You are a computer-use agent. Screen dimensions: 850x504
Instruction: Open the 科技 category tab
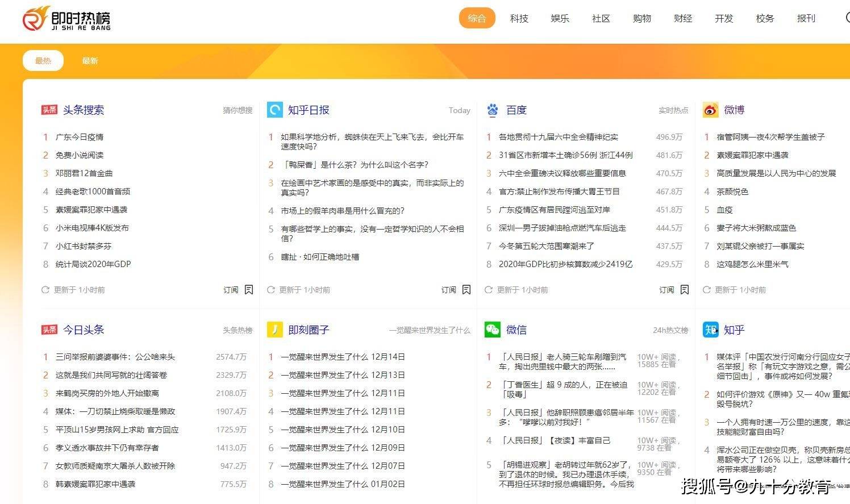[519, 18]
